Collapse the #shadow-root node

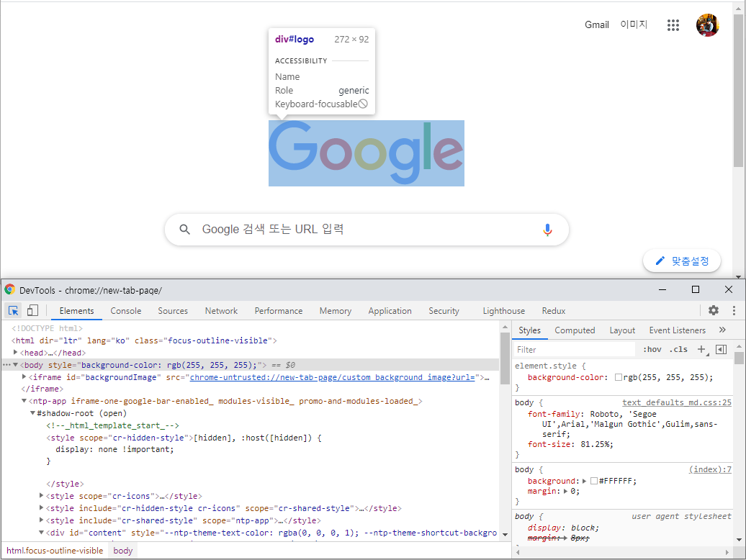[x=32, y=412]
